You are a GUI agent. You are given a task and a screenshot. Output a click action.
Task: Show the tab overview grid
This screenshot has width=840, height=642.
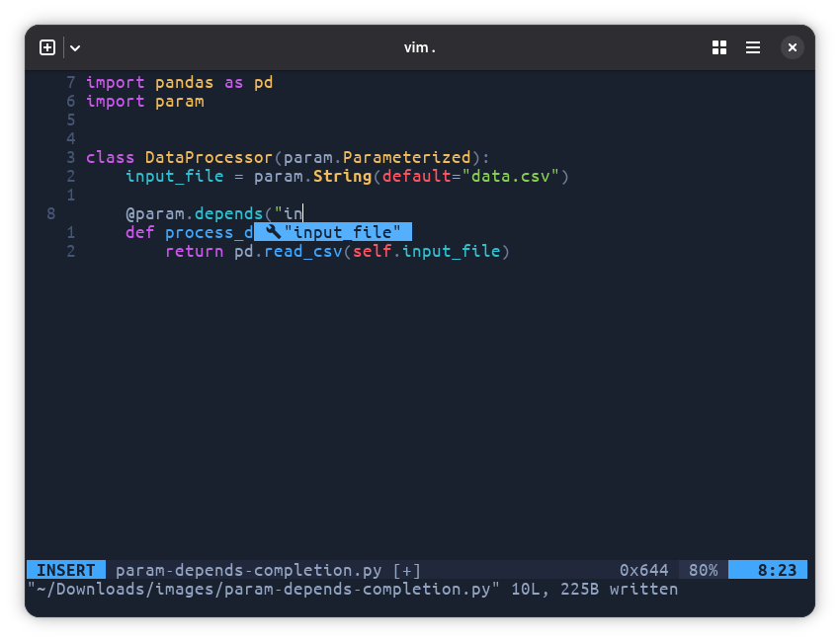(719, 47)
